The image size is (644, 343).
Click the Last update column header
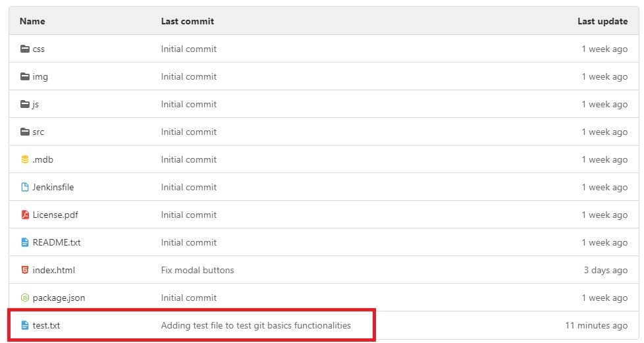[x=602, y=21]
